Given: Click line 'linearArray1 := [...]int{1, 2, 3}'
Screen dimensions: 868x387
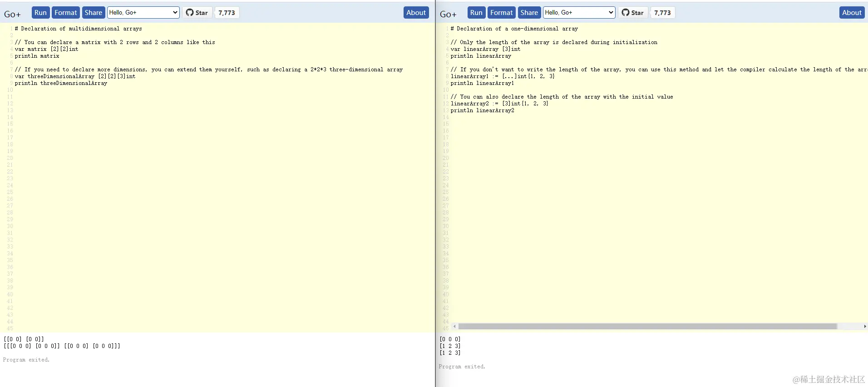Looking at the screenshot, I should pos(503,76).
